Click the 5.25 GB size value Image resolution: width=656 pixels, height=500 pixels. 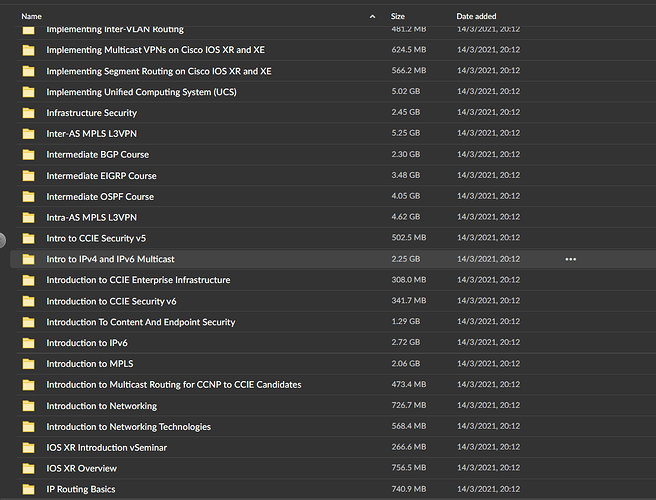pyautogui.click(x=406, y=133)
